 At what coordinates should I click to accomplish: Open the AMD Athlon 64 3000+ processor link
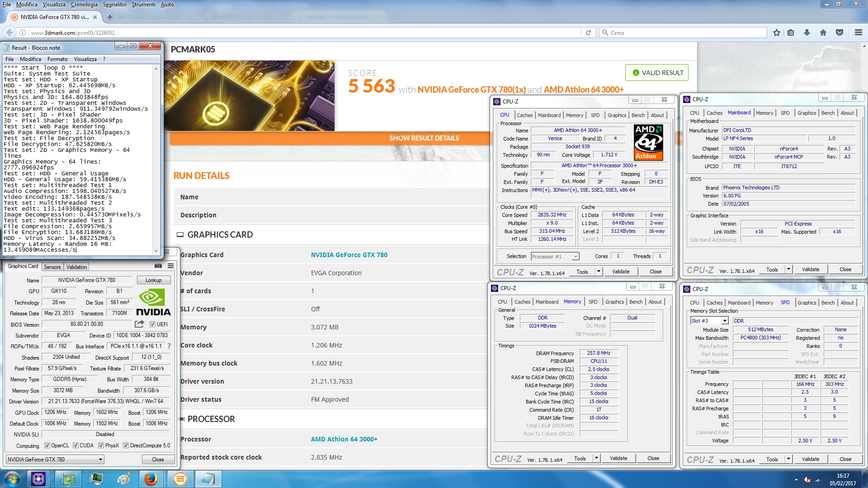coord(344,439)
